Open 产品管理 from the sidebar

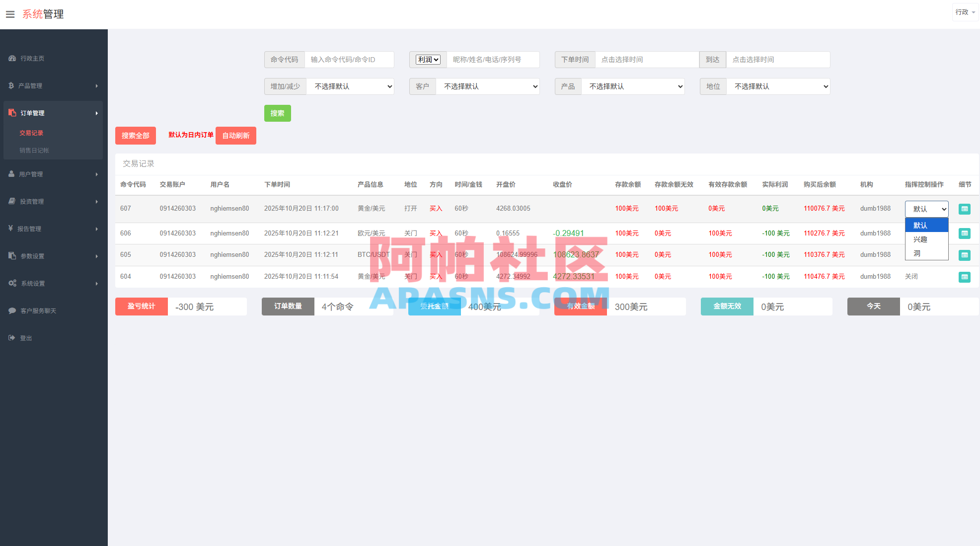coord(32,85)
